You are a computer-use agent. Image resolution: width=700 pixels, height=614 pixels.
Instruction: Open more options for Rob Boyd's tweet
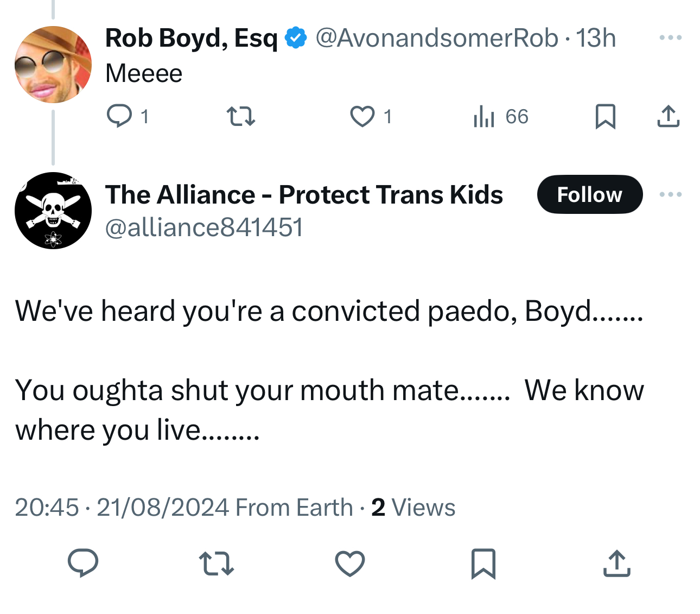(670, 38)
